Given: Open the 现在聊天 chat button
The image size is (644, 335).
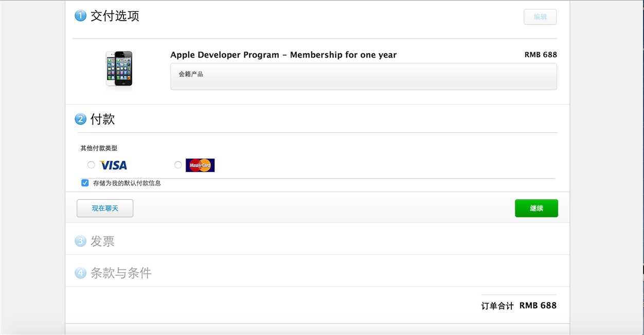Looking at the screenshot, I should [105, 208].
